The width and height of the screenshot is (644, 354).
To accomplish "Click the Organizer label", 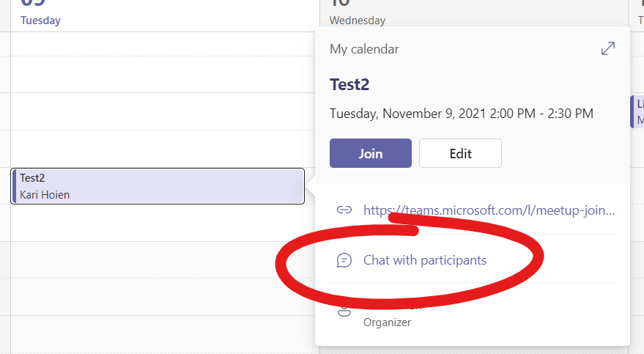I will (x=387, y=322).
